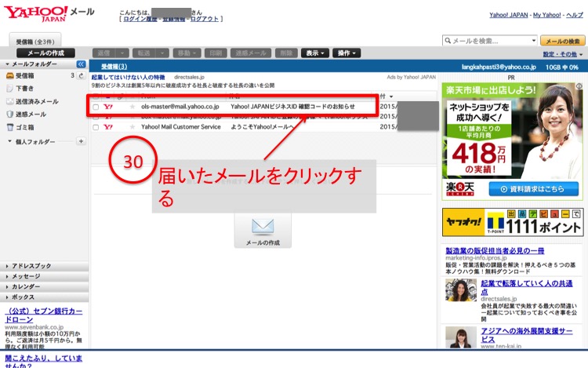Click the yellow メールの検索 button
This screenshot has width=588, height=368.
(562, 41)
